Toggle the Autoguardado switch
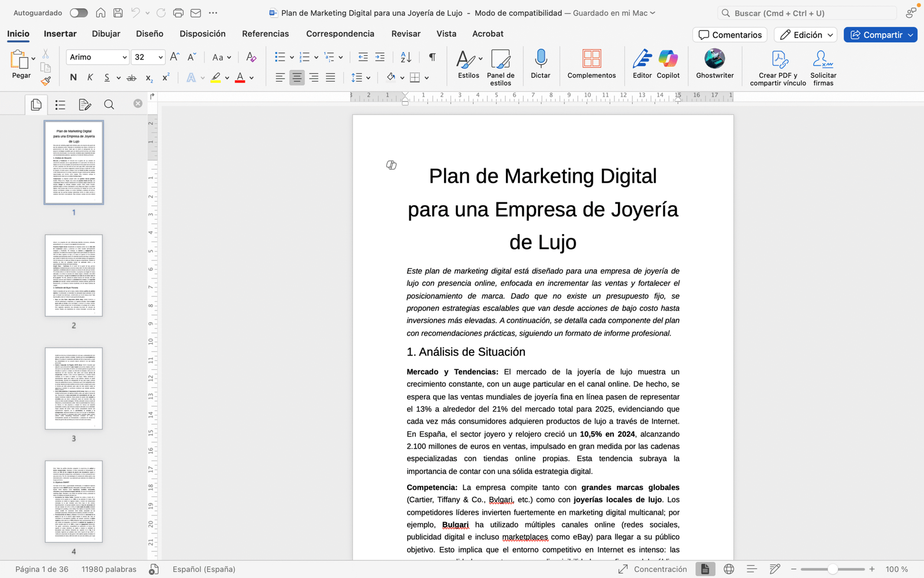 click(79, 13)
